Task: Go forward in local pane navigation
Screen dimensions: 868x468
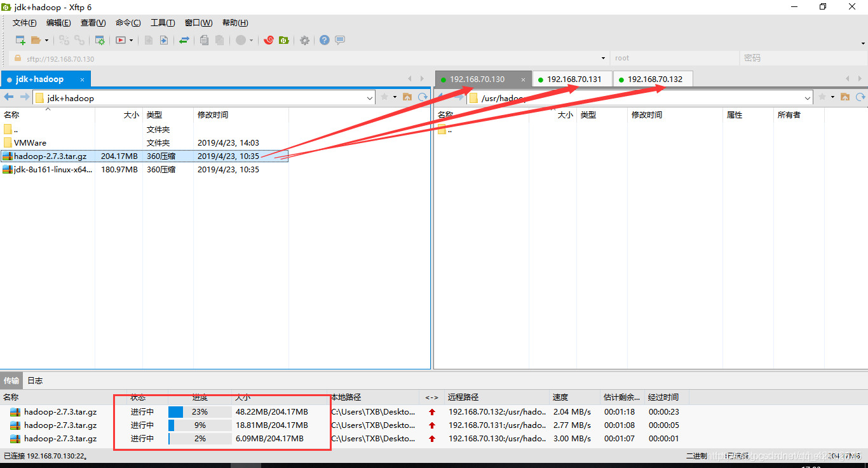Action: [x=24, y=97]
